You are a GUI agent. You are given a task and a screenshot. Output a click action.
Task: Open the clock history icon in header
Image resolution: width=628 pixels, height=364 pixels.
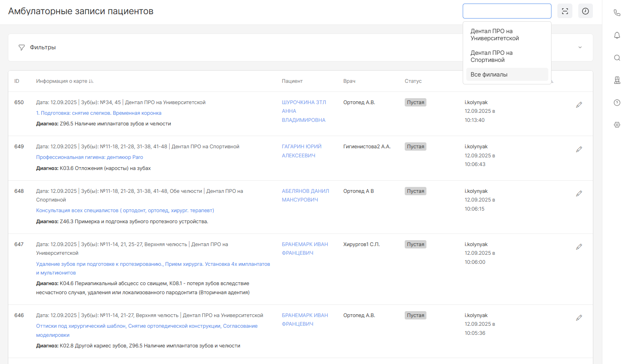coord(585,11)
